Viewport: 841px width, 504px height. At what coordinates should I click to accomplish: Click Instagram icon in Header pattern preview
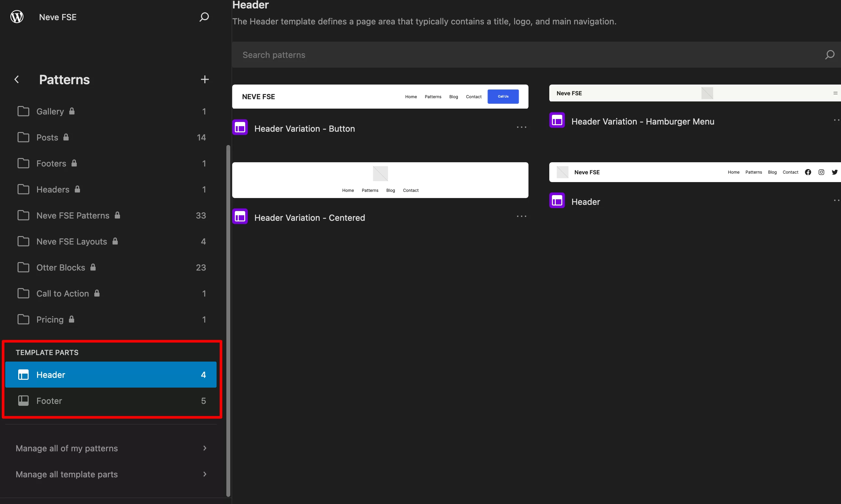821,172
